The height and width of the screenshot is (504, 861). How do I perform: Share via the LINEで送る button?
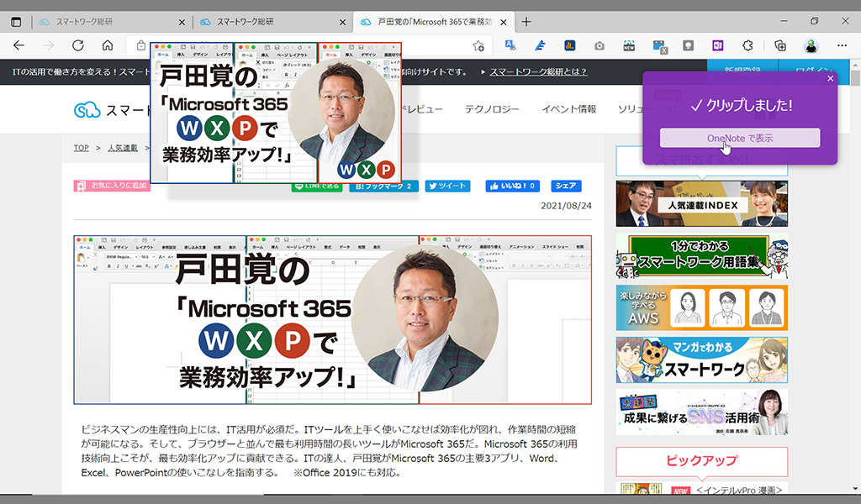[x=317, y=186]
